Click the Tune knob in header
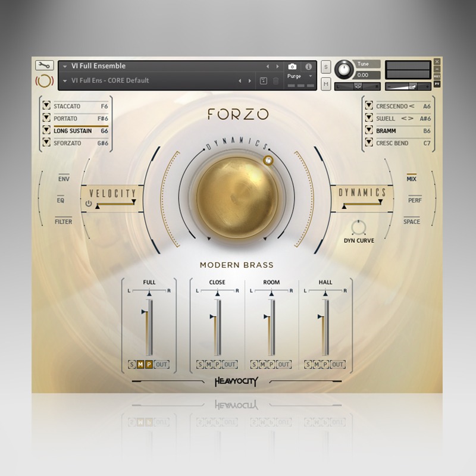The height and width of the screenshot is (476, 476). [344, 70]
